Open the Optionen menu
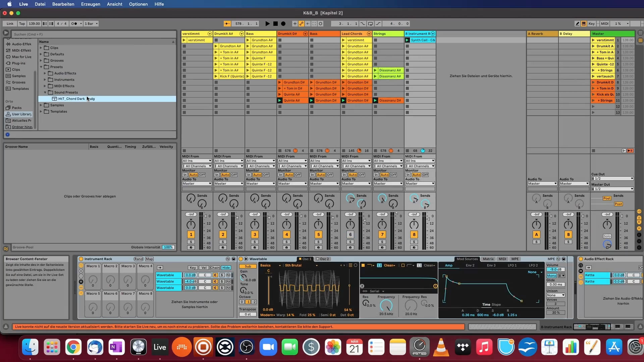This screenshot has height=362, width=644. 138,4
